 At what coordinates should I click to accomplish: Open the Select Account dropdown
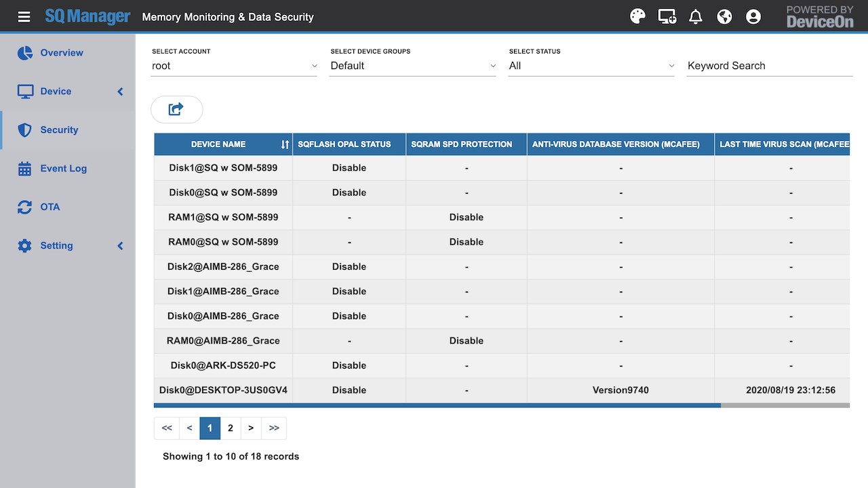tap(234, 66)
